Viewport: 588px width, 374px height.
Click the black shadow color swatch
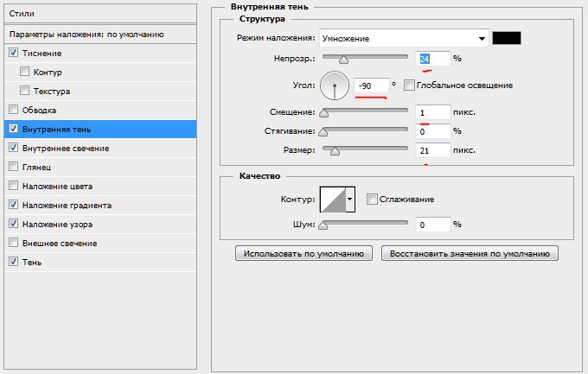[506, 38]
